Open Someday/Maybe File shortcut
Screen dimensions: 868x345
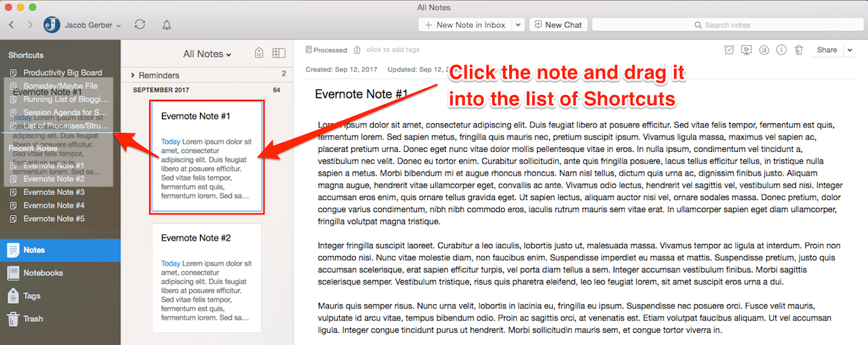[60, 86]
